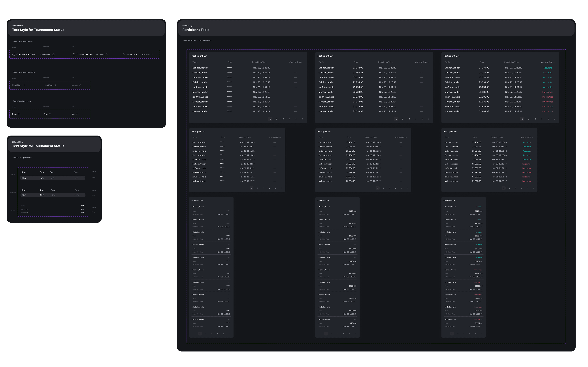Viewport: 588px width, 367px height.
Task: Open page 4 in narrow Accurate/Inaccurate card list
Action: click(470, 333)
